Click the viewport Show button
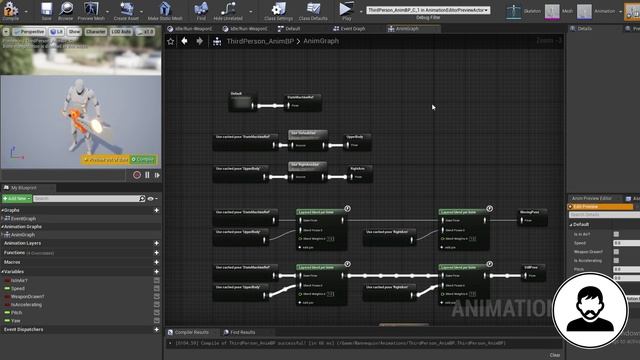Viewport: 640px width, 360px height. pos(74,31)
